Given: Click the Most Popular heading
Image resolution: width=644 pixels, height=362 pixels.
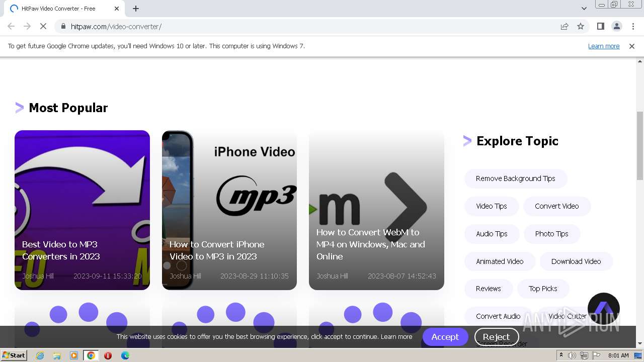Looking at the screenshot, I should (x=68, y=108).
